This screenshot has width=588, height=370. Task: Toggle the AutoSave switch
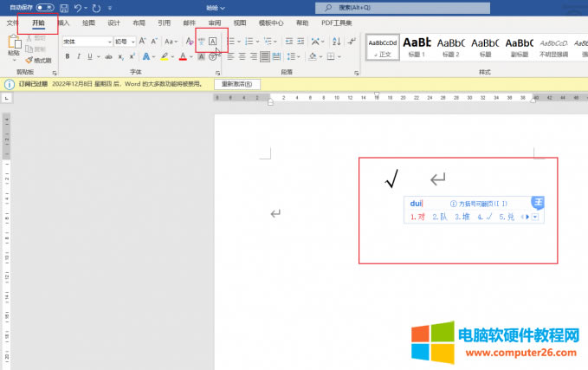pos(44,7)
